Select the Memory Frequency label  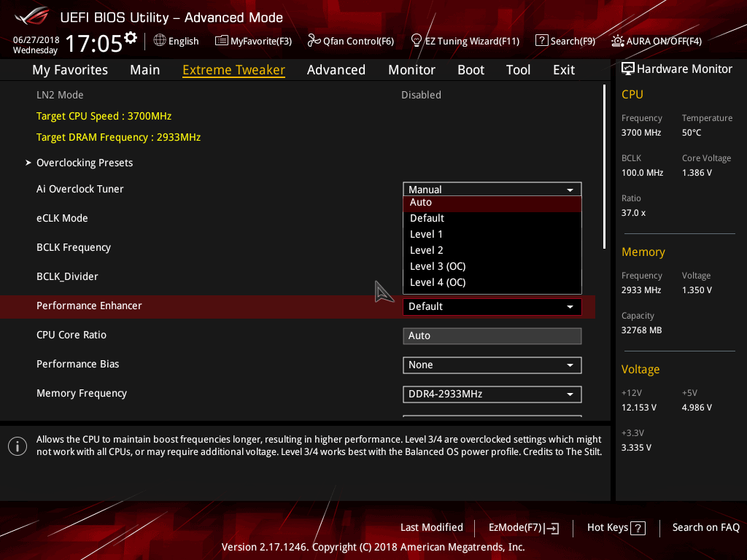point(82,393)
